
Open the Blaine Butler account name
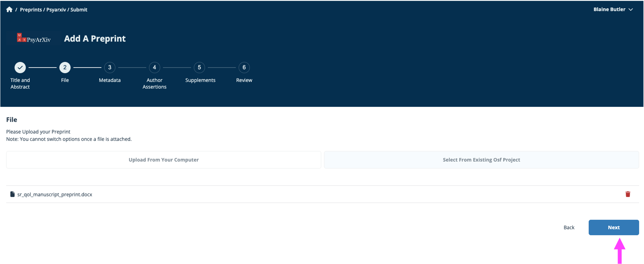click(609, 9)
